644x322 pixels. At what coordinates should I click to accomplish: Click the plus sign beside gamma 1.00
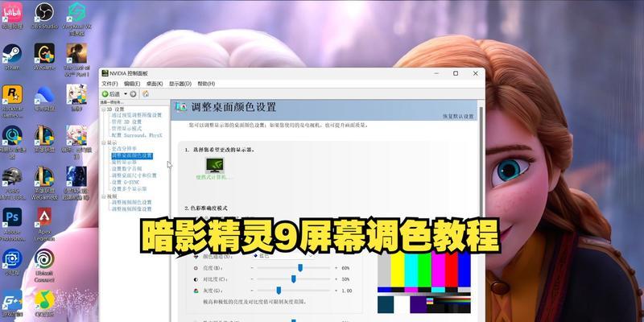point(336,291)
